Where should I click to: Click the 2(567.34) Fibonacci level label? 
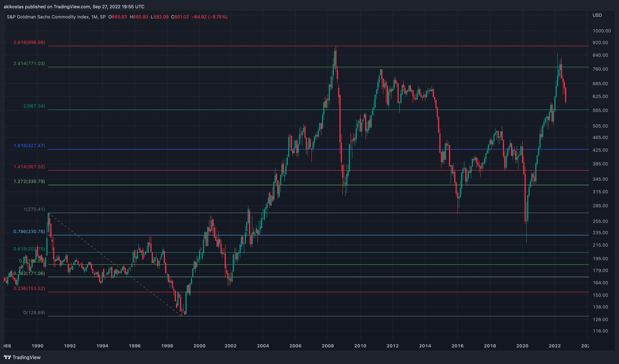(34, 106)
